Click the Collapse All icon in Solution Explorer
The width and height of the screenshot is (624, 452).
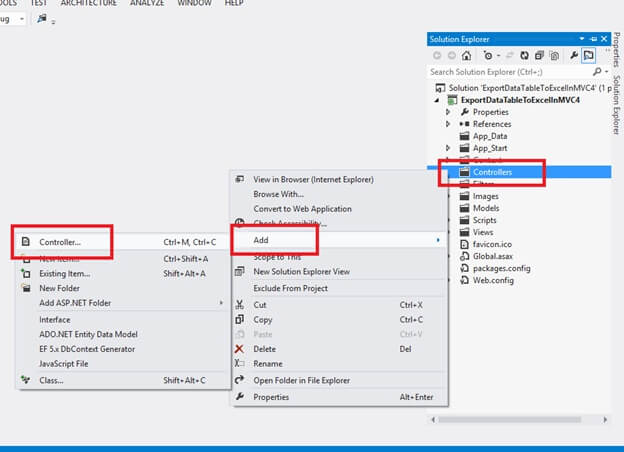(539, 56)
